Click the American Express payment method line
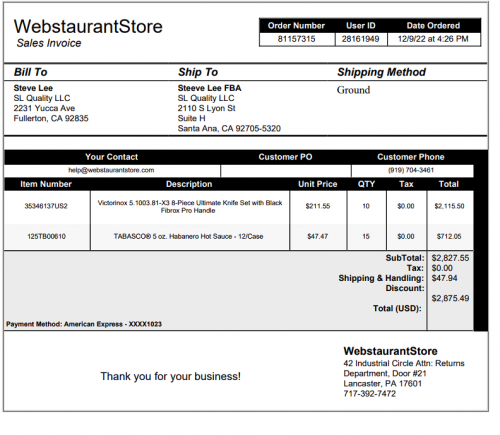The height and width of the screenshot is (435, 500). click(x=84, y=324)
